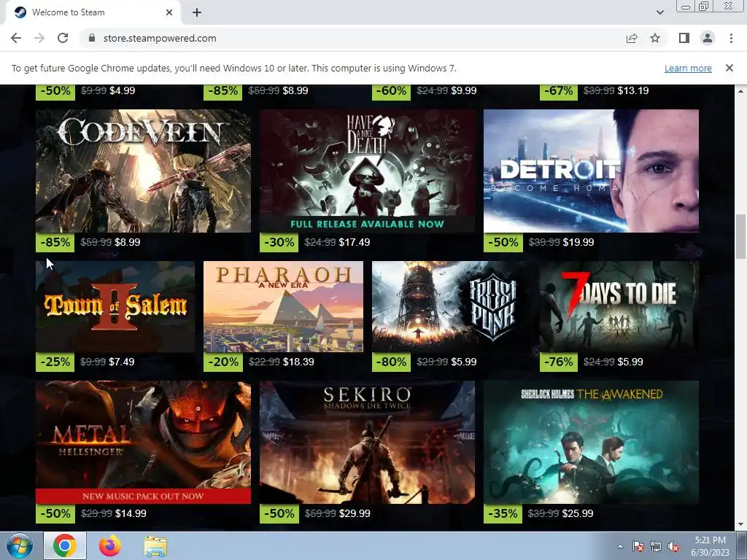Click Action Center flag tray icon
Image resolution: width=747 pixels, height=560 pixels.
point(638,546)
